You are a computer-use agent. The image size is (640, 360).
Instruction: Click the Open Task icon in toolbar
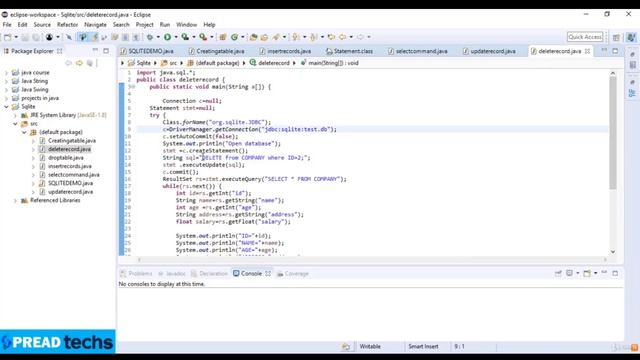click(x=264, y=37)
